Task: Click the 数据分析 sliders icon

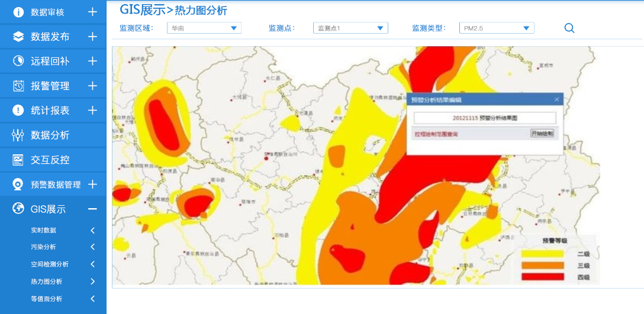Action: [18, 135]
